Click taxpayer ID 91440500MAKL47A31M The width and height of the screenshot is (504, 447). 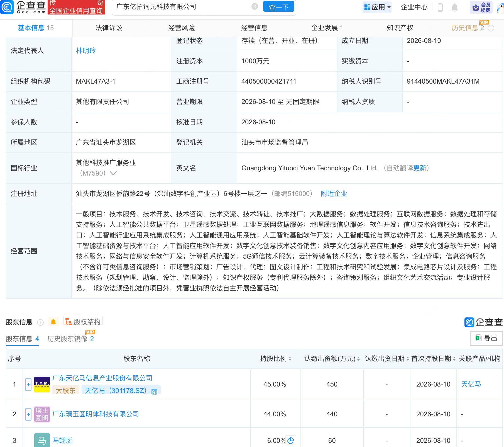[443, 81]
